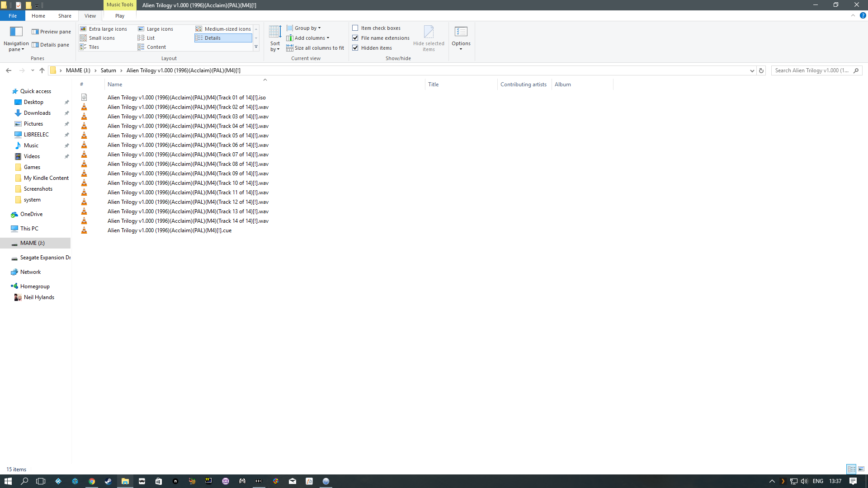Sort by Contributing artists column
Image resolution: width=868 pixels, height=488 pixels.
[524, 84]
